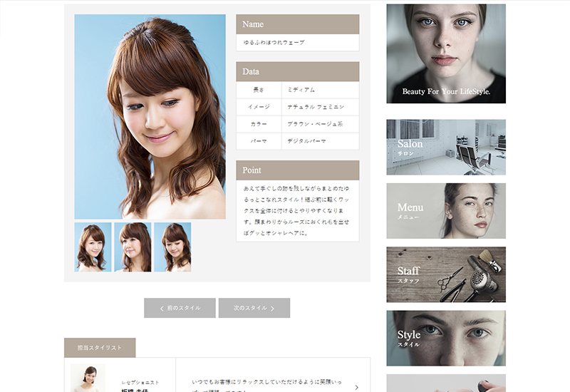Viewport: 570px width, 392px height.
Task: Click the ブラウン・ベージュ系 color value
Action: 315,124
